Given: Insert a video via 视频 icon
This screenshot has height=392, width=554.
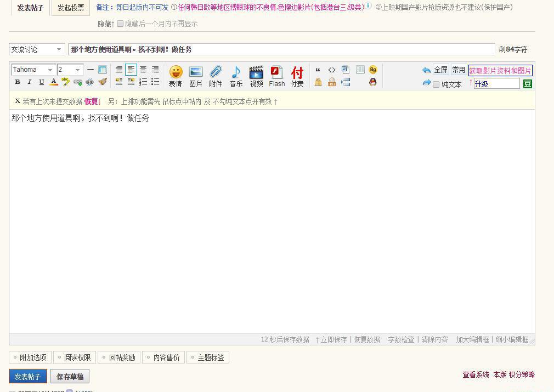Looking at the screenshot, I should pos(257,76).
